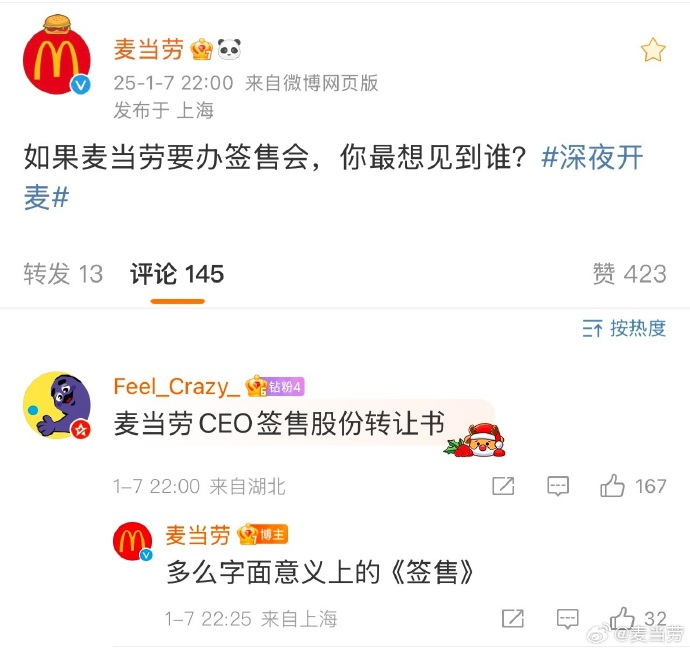Open the McDonald's profile avatar at top

[57, 55]
